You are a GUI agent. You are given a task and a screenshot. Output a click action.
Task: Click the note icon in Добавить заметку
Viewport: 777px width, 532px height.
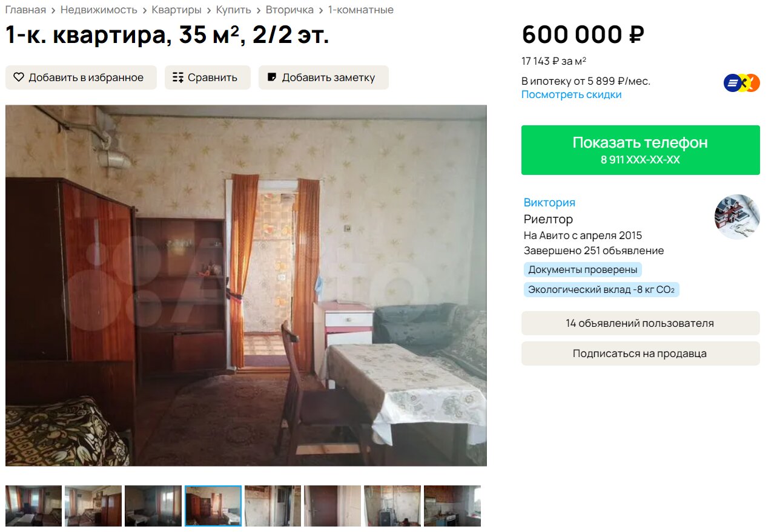coord(272,77)
